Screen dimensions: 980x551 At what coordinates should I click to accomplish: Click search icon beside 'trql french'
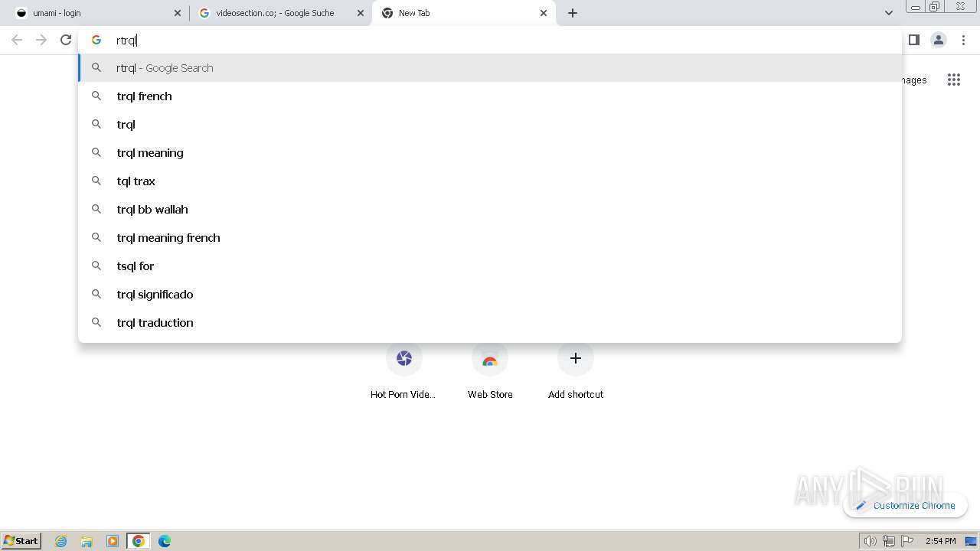click(96, 96)
